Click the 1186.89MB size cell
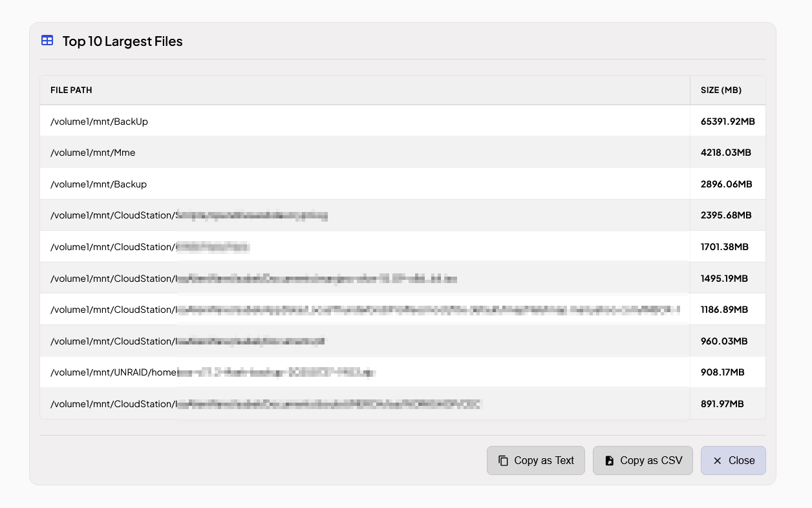This screenshot has height=508, width=812. pyautogui.click(x=728, y=309)
